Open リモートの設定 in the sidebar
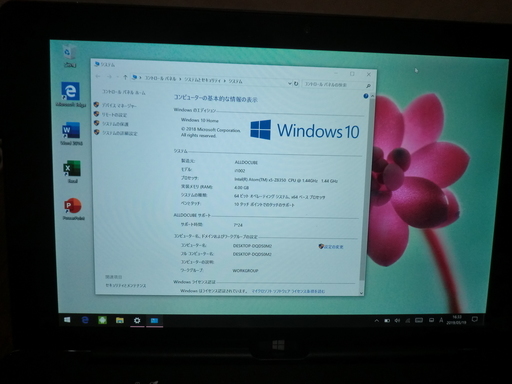This screenshot has width=512, height=384. [114, 115]
